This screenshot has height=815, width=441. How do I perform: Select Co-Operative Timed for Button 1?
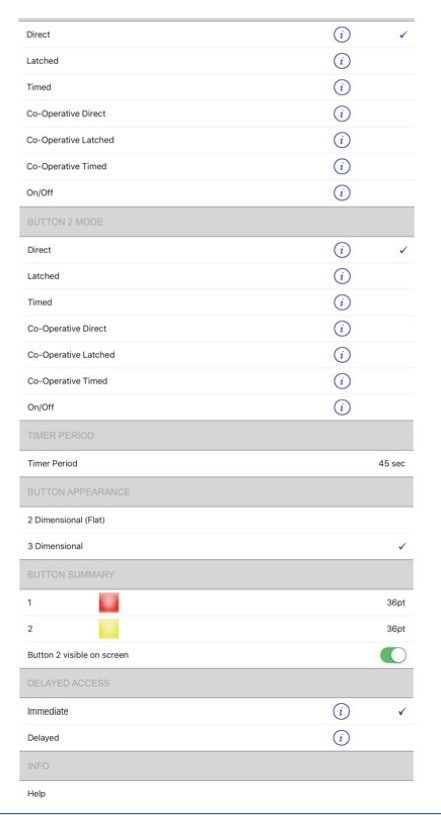coord(216,166)
